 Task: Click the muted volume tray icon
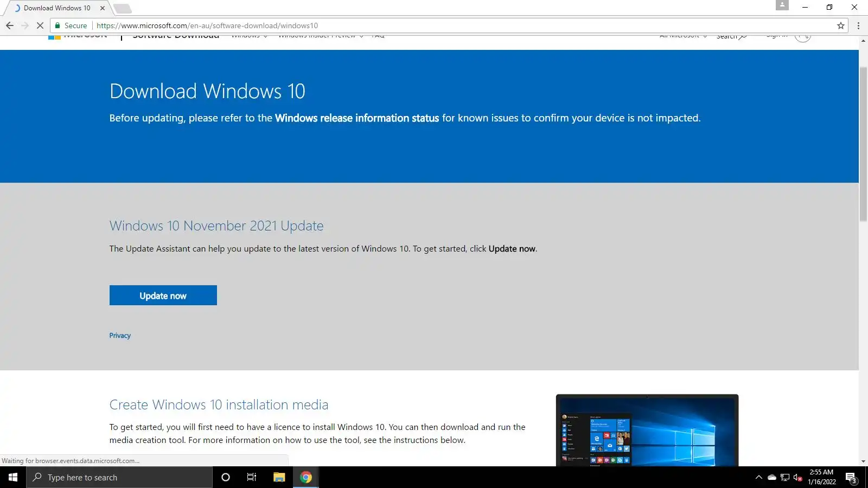[798, 477]
